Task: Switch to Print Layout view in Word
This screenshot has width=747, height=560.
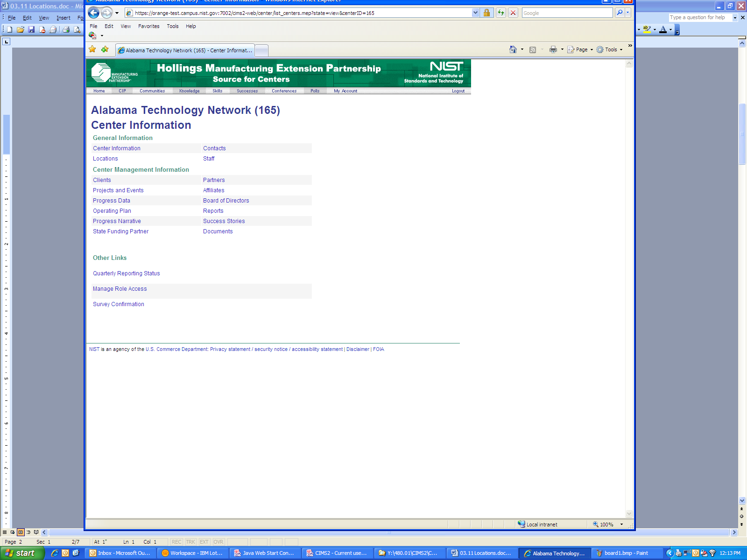Action: [21, 532]
